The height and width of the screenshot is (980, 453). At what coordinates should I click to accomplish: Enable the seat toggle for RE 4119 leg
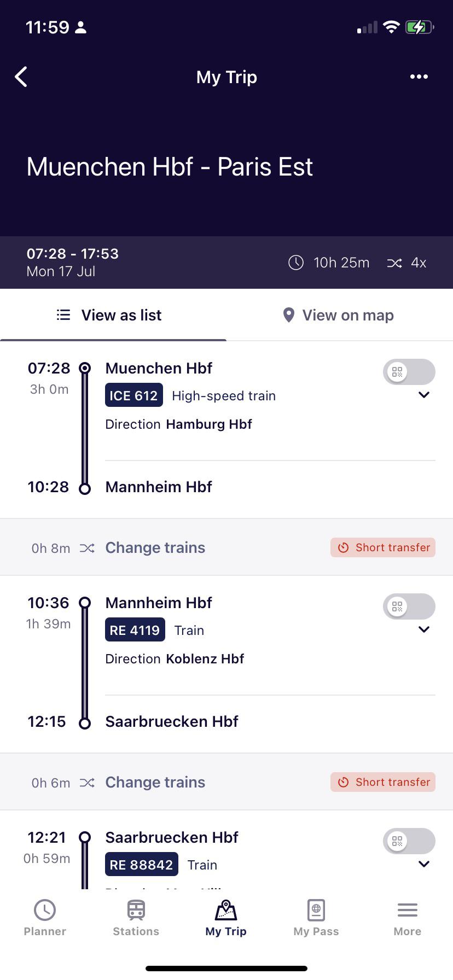click(409, 606)
